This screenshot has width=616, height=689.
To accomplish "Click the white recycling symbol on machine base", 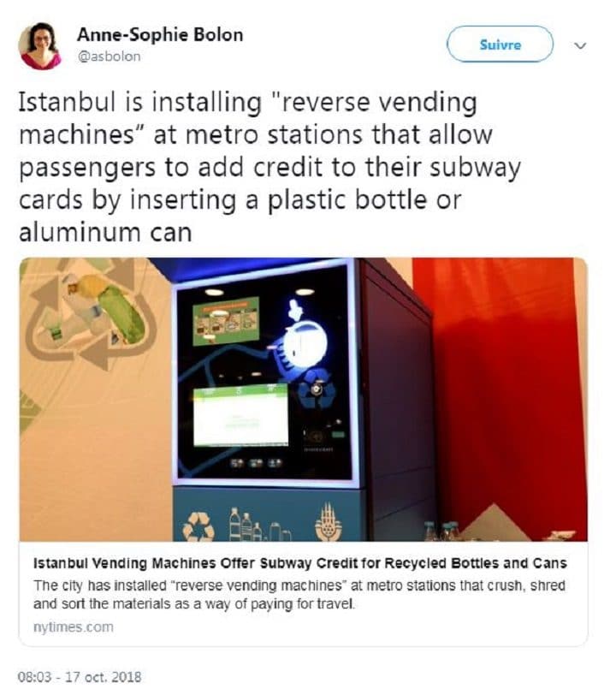I will 198,526.
